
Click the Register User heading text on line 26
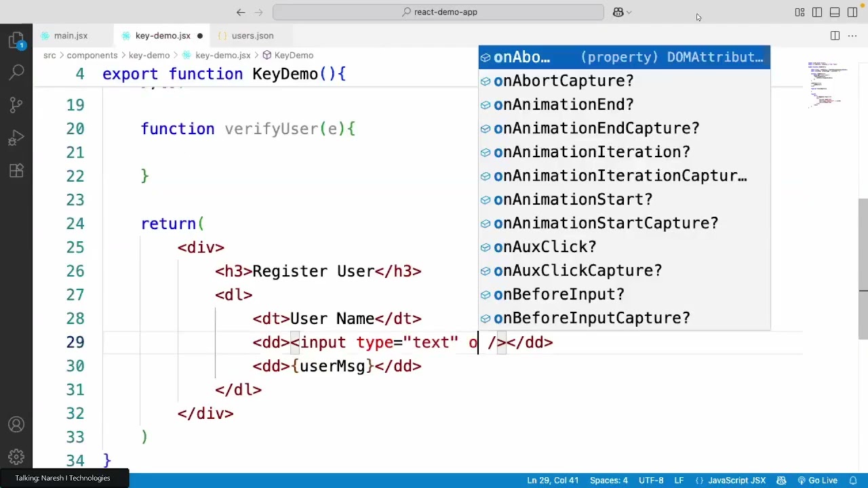pos(313,271)
